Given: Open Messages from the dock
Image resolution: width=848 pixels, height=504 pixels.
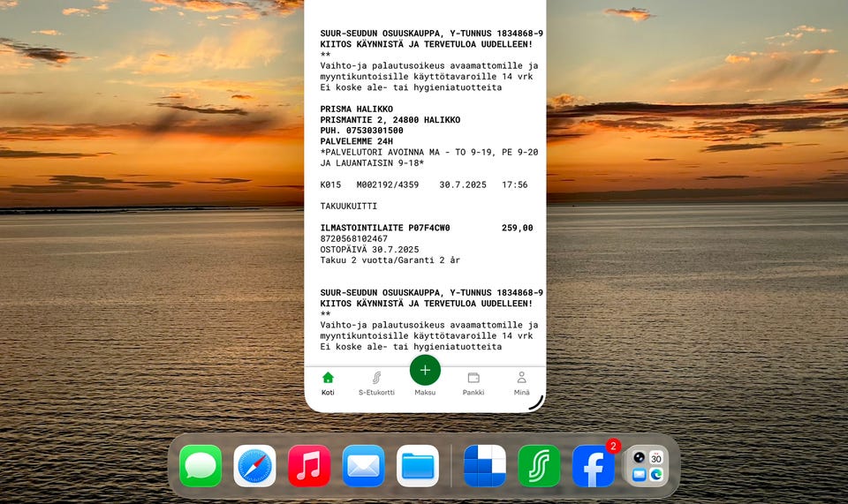Looking at the screenshot, I should tap(201, 465).
